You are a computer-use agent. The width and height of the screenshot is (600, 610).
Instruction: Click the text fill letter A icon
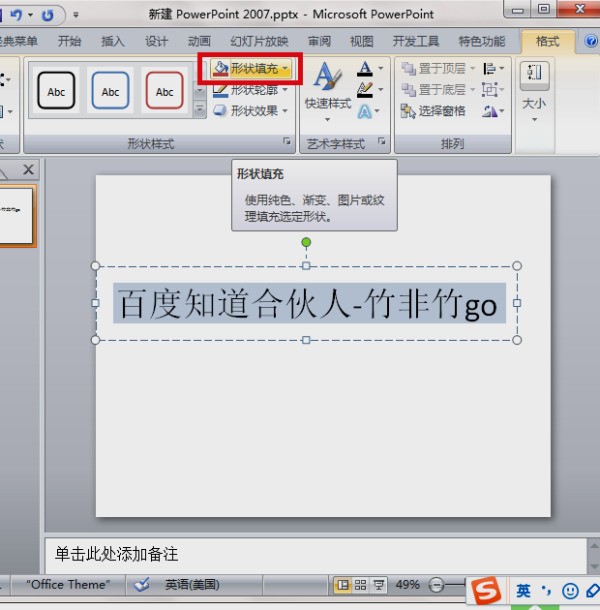click(x=365, y=68)
